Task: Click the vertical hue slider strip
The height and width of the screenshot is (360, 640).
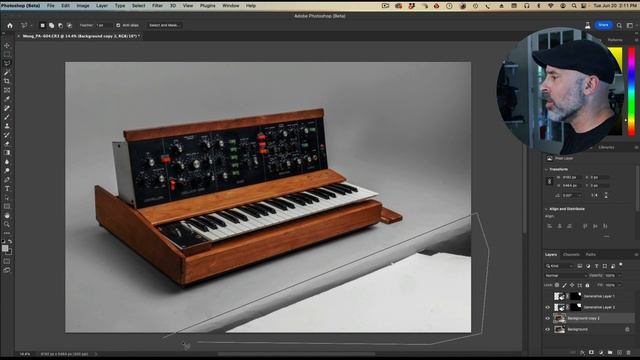Action: pyautogui.click(x=631, y=91)
